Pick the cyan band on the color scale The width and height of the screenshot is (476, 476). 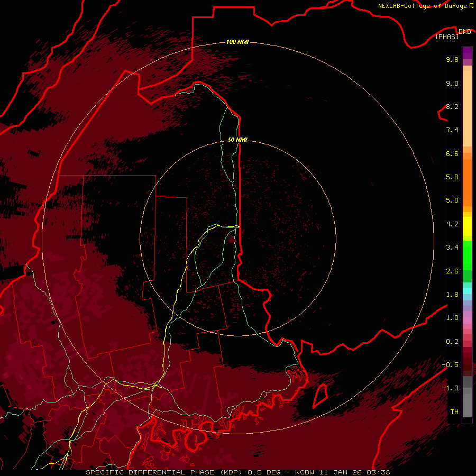pos(467,291)
